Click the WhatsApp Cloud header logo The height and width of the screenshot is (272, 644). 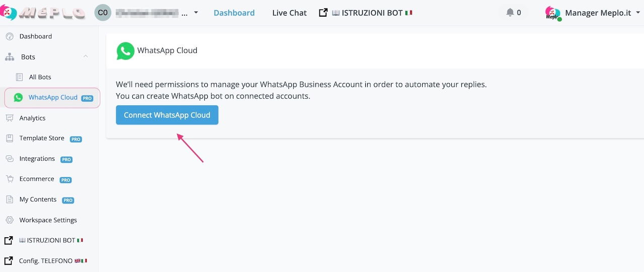tap(125, 51)
